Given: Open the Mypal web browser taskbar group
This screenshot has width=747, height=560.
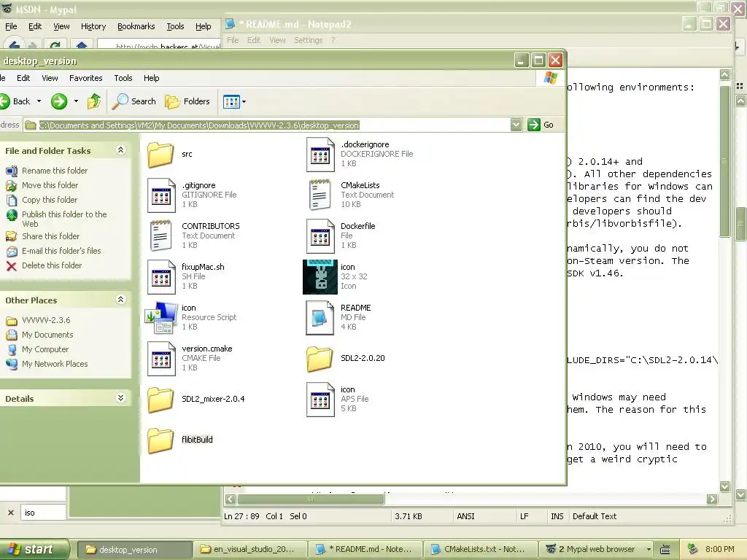Looking at the screenshot, I should pyautogui.click(x=597, y=550).
